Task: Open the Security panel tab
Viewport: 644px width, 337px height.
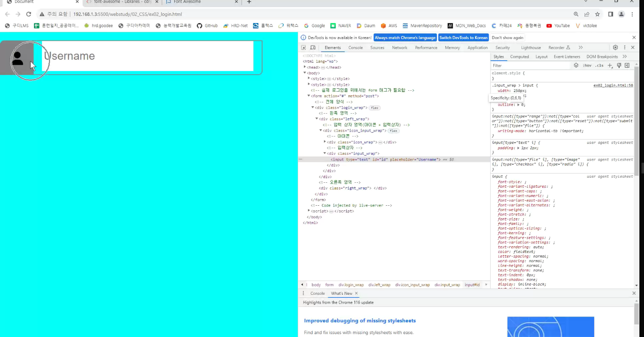Action: click(502, 48)
